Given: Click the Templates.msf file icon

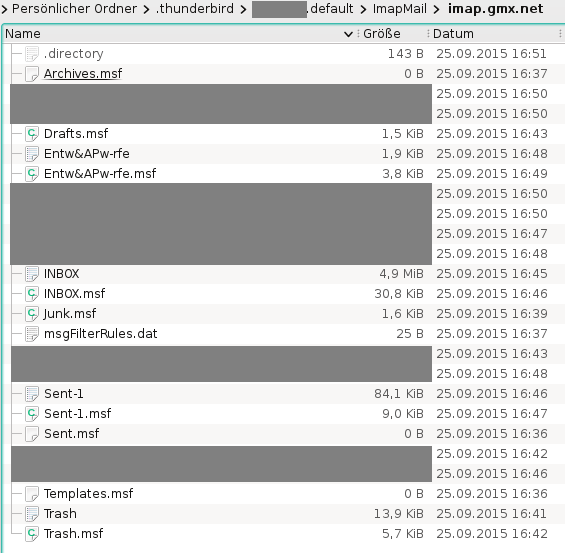Looking at the screenshot, I should point(32,494).
